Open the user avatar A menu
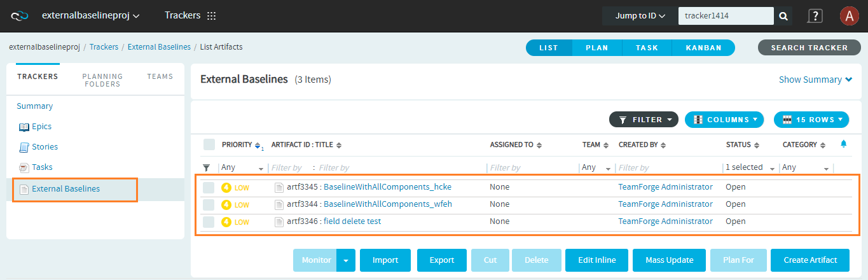Viewport: 868px width, 280px height. tap(849, 16)
